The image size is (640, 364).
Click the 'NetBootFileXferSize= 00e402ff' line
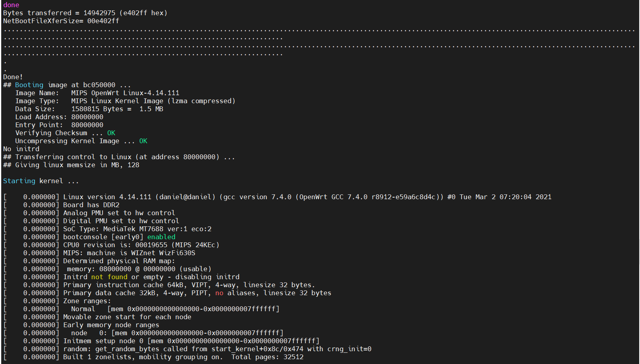[61, 21]
